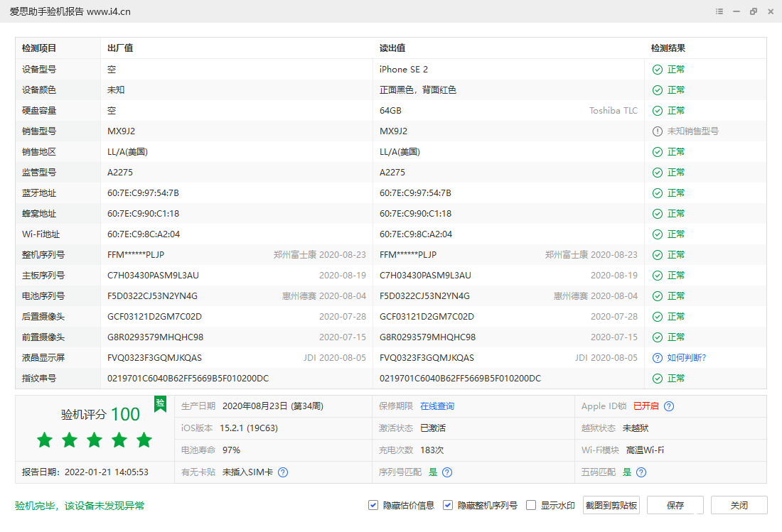The width and height of the screenshot is (782, 532).
Task: Click the 未越狱 jailbreak status
Action: pos(636,428)
